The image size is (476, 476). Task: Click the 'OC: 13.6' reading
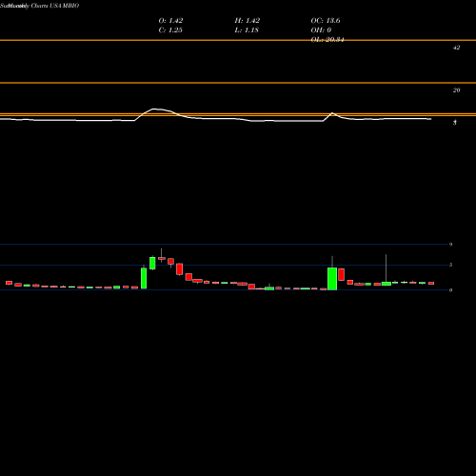coord(326,21)
